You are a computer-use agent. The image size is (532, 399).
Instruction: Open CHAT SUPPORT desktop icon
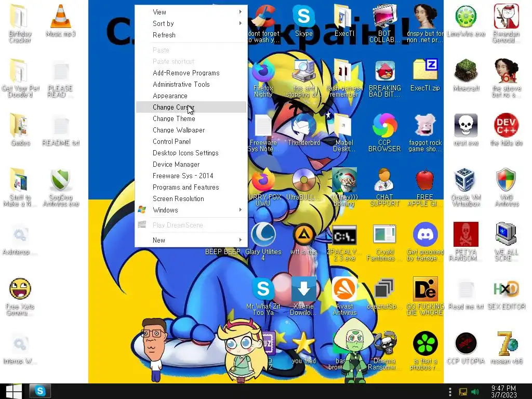(x=384, y=180)
